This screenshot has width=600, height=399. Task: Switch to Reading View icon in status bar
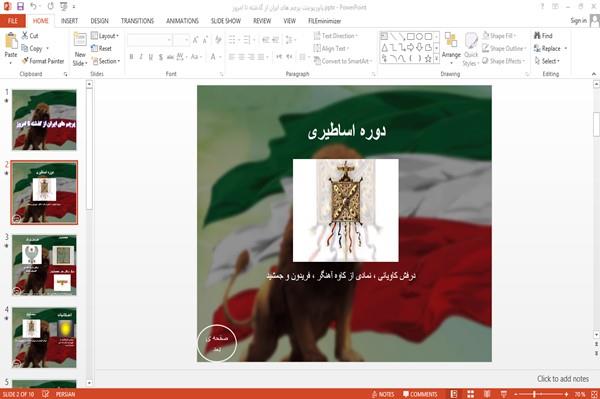point(487,394)
